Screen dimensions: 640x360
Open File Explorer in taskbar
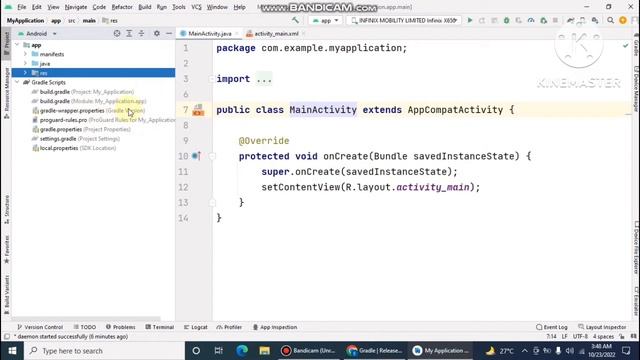[x=264, y=351]
